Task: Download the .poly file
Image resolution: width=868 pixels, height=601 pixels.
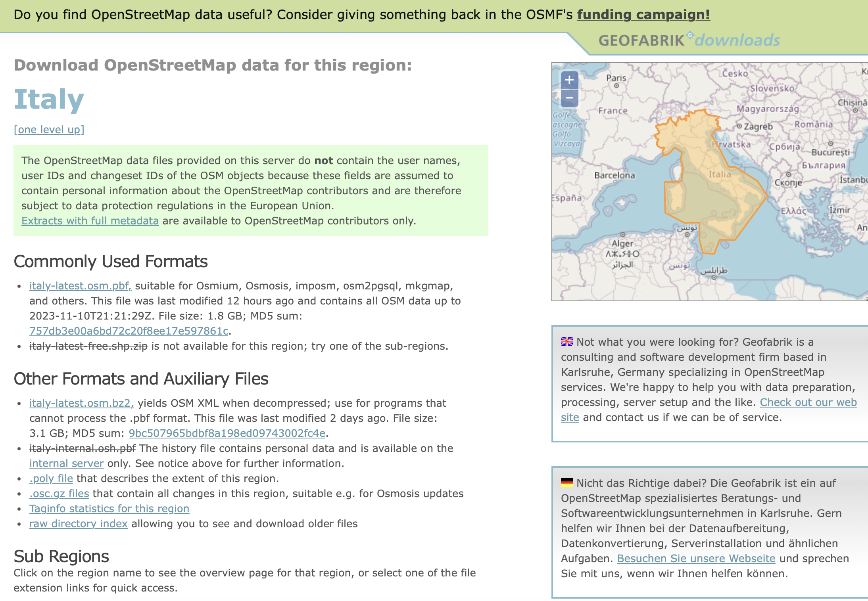Action: point(51,479)
